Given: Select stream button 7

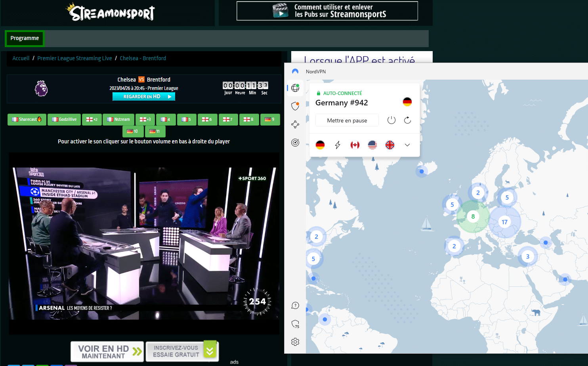Looking at the screenshot, I should (x=228, y=119).
